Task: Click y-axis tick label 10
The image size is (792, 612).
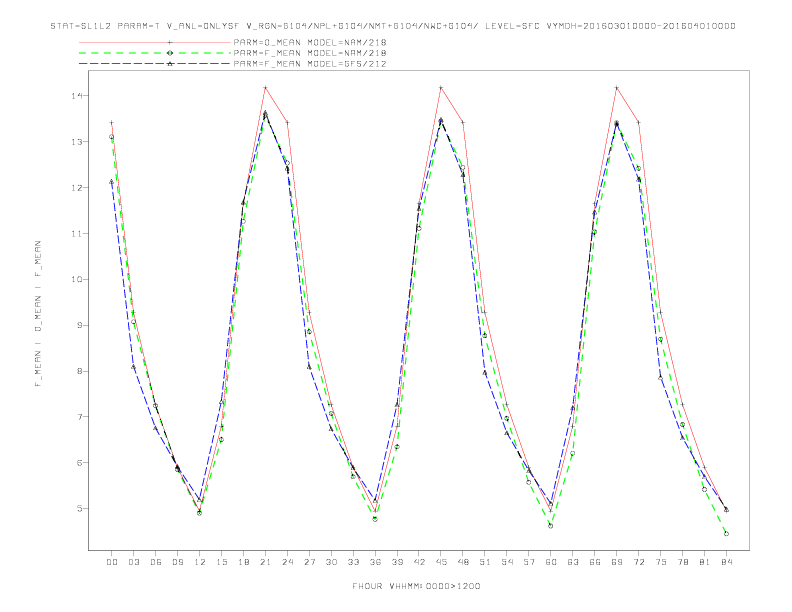Action: pos(77,279)
